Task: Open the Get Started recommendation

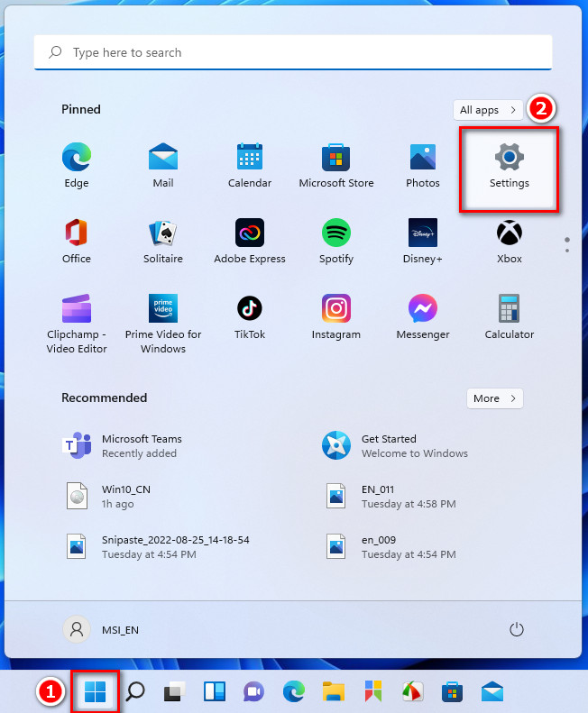Action: pos(395,445)
